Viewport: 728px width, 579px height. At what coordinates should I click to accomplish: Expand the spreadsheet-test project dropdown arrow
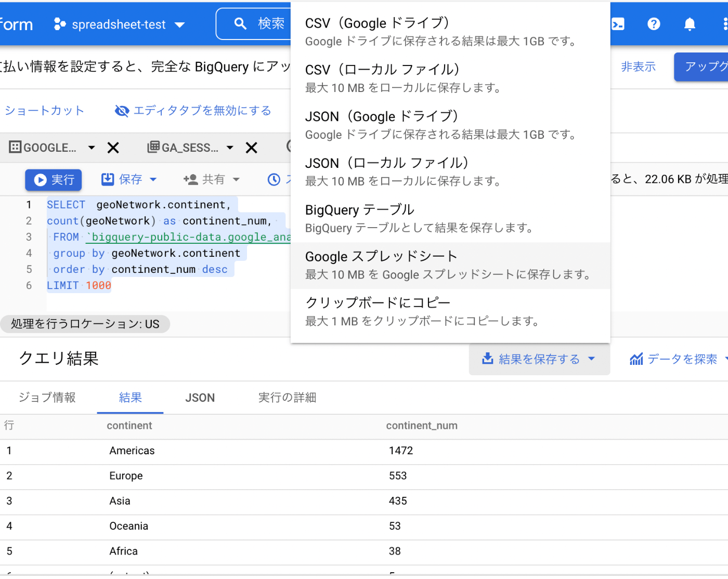180,24
